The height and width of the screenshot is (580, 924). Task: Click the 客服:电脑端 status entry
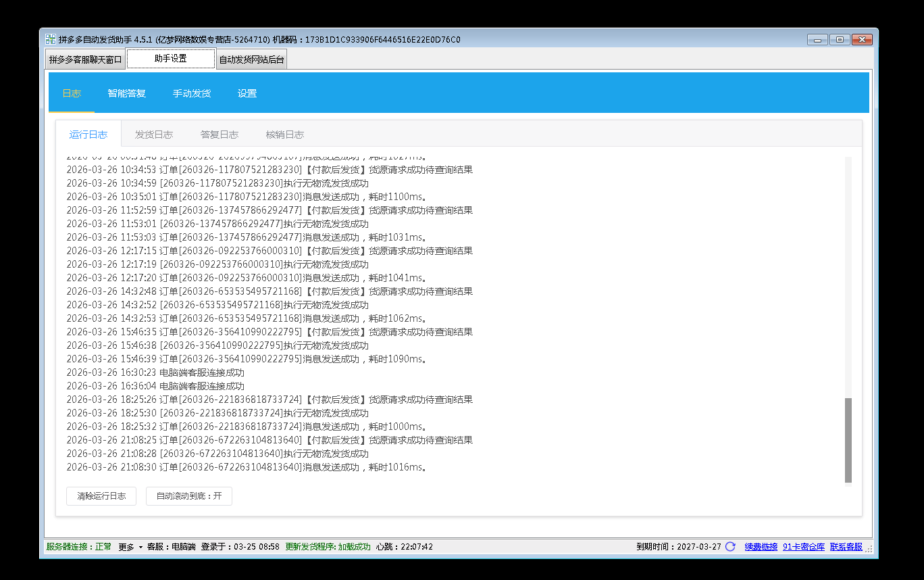pyautogui.click(x=172, y=546)
